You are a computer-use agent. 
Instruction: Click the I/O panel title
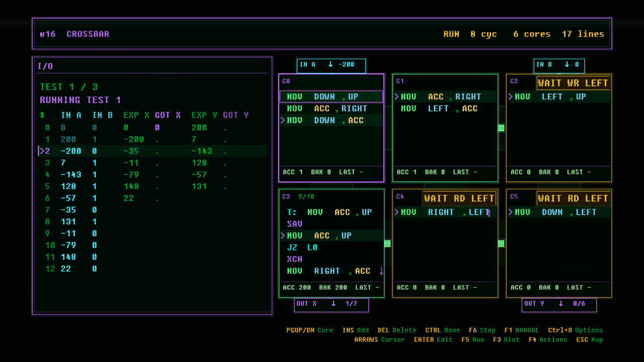click(x=45, y=66)
